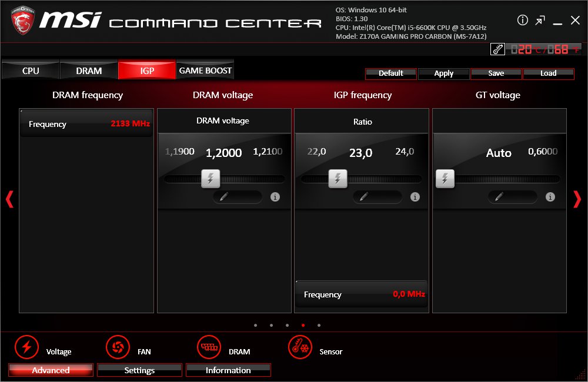Image resolution: width=588 pixels, height=382 pixels.
Task: Select GT voltage value 0,6000
Action: [543, 152]
